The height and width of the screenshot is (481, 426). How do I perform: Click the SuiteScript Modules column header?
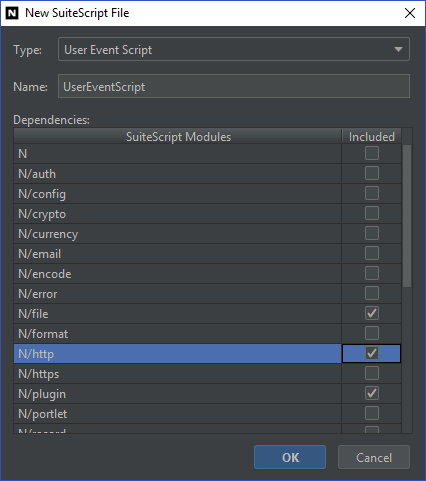[x=178, y=136]
